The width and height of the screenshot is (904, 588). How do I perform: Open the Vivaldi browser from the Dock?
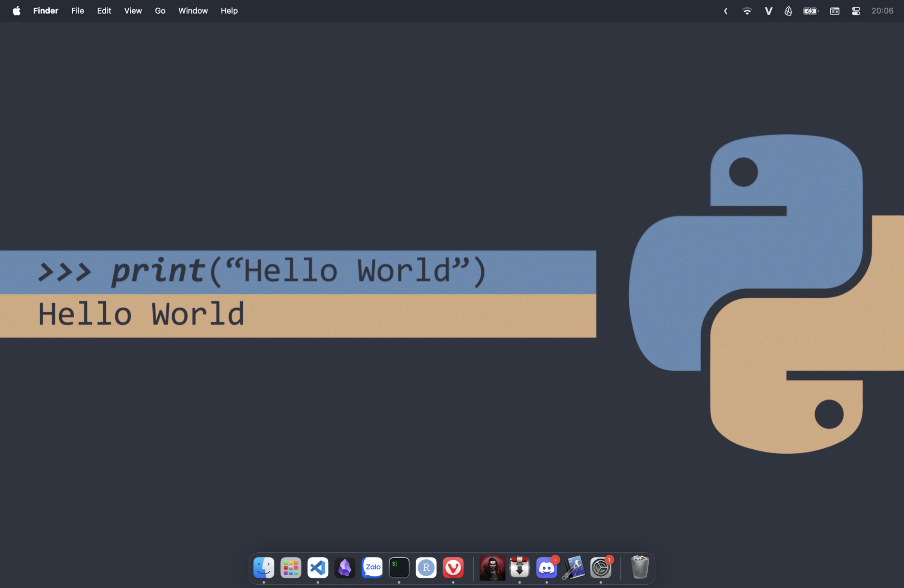point(453,568)
